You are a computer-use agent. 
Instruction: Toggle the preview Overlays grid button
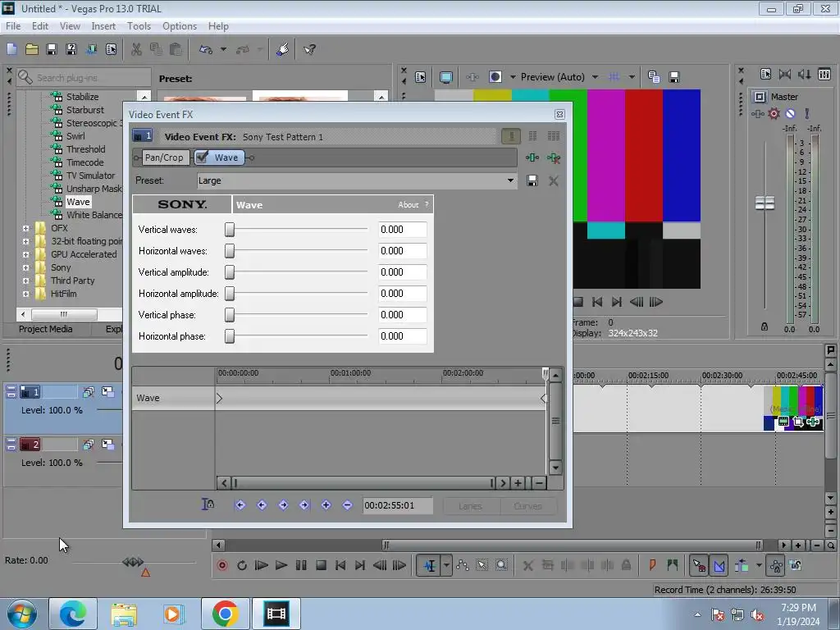point(614,77)
